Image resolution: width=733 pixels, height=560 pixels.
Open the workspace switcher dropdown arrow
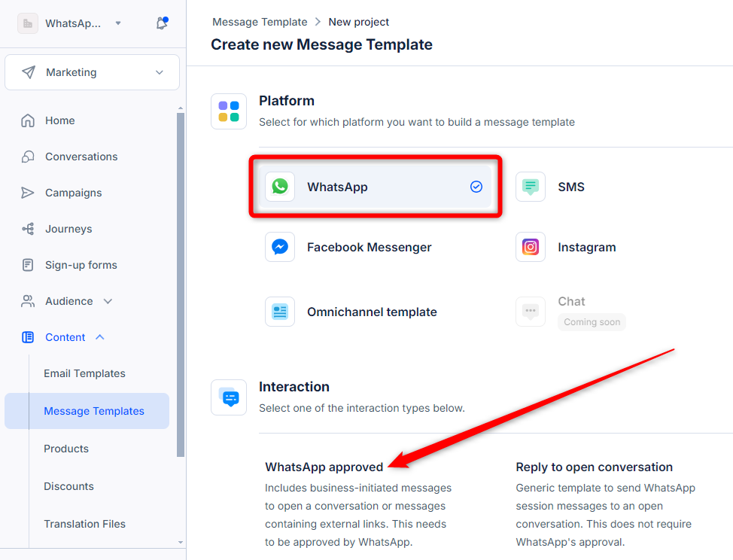pos(118,23)
